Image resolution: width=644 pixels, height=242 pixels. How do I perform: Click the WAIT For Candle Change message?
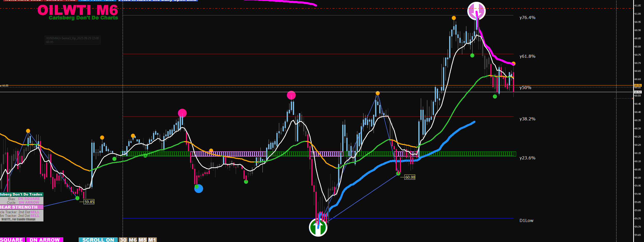coord(19,219)
